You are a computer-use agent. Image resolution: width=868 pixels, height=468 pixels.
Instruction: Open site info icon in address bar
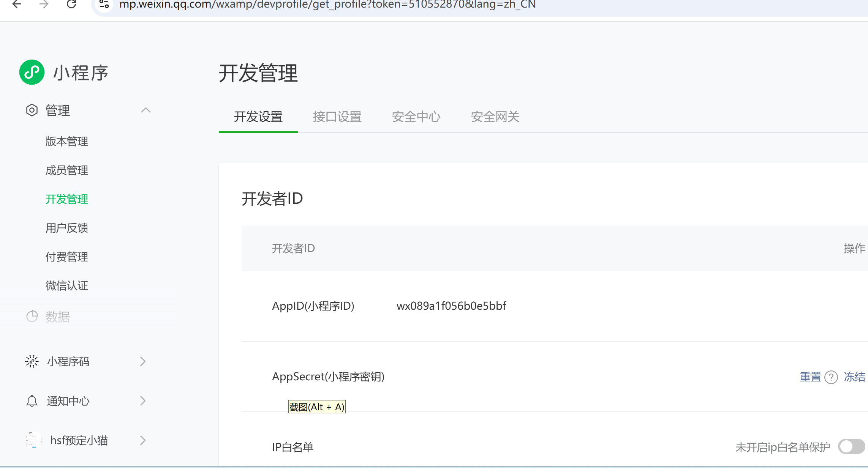104,4
